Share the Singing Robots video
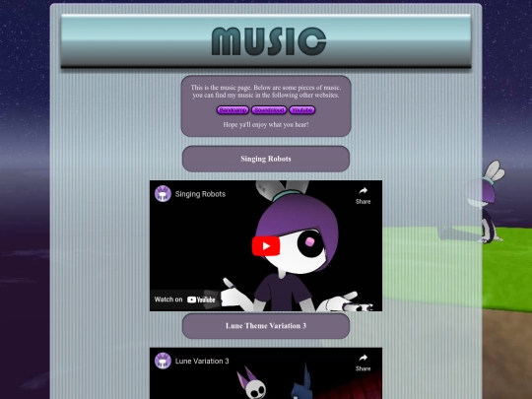This screenshot has width=532, height=399. coord(363,195)
